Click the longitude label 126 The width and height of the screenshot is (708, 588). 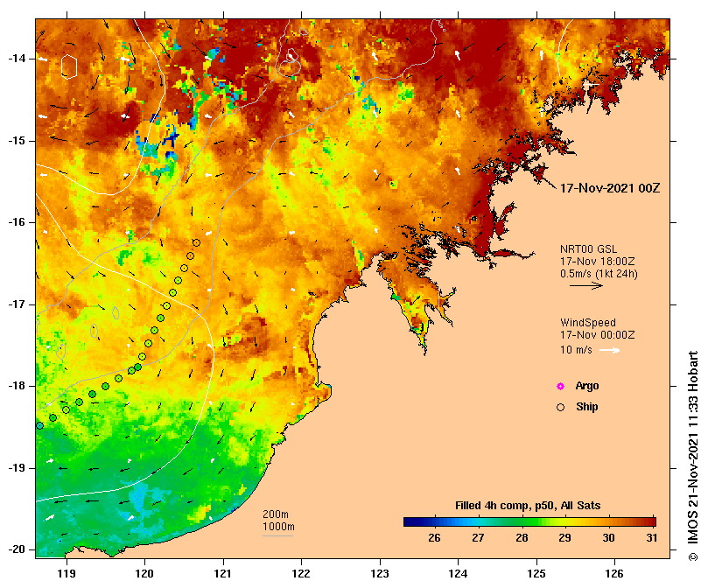[614, 574]
